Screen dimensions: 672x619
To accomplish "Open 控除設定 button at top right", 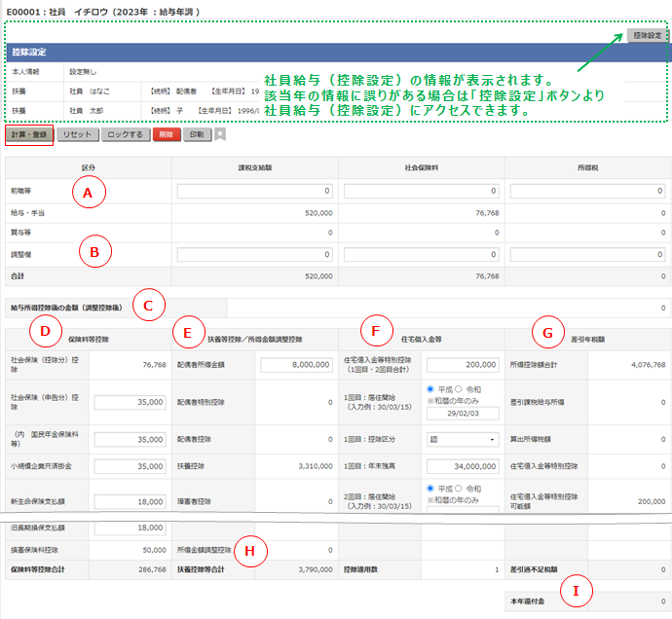I will [x=647, y=35].
